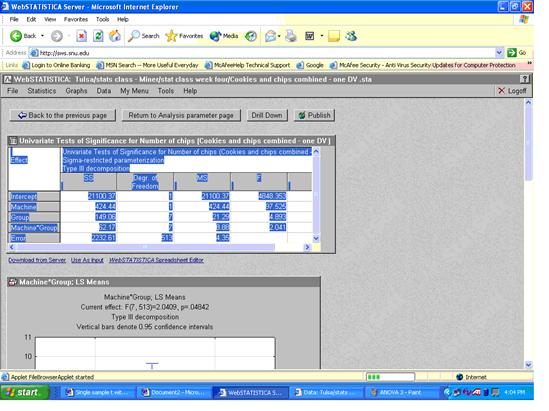Click the Print icon in toolbar
Image resolution: width=549 pixels, height=411 pixels.
291,36
